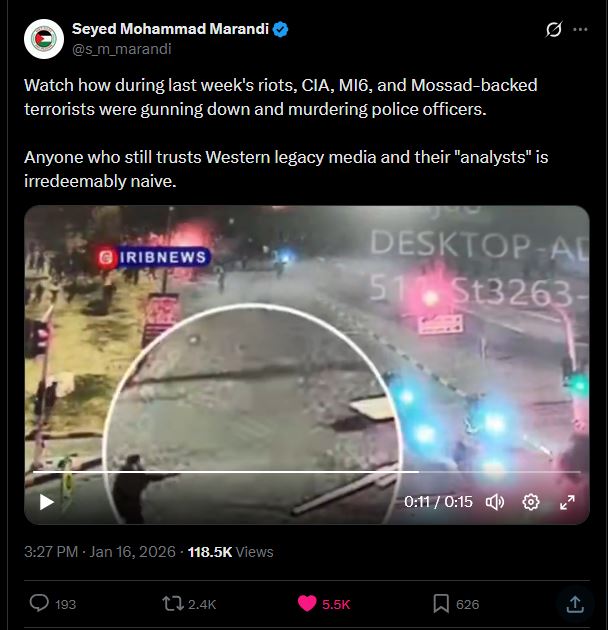Viewport: 608px width, 630px height.
Task: Expand video to fullscreen
Action: [567, 502]
